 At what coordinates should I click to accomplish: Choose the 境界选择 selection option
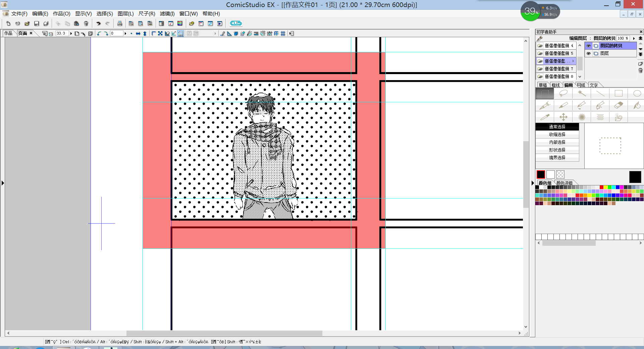(557, 158)
